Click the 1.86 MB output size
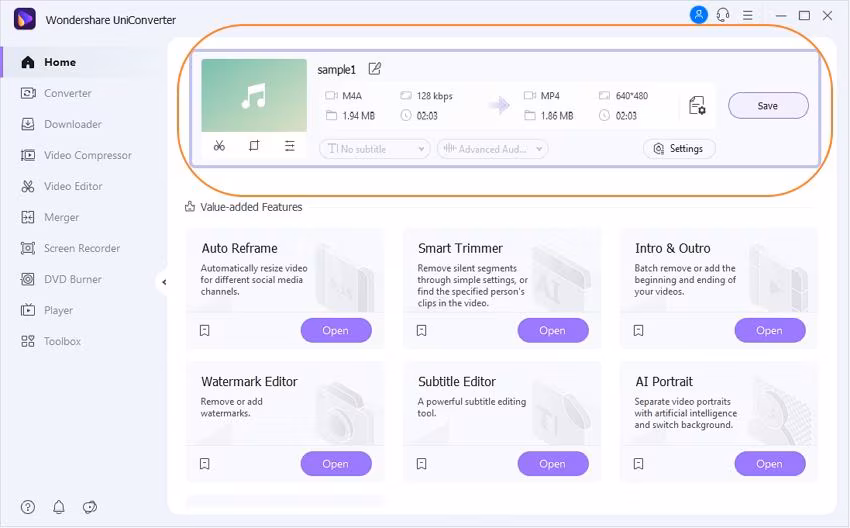The height and width of the screenshot is (528, 850). pos(557,115)
